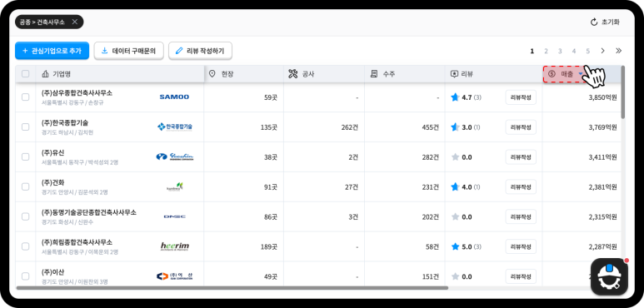Screen dimensions: 644x308
Task: Select checkbox for (주)한국종합기술
Action: pos(26,127)
